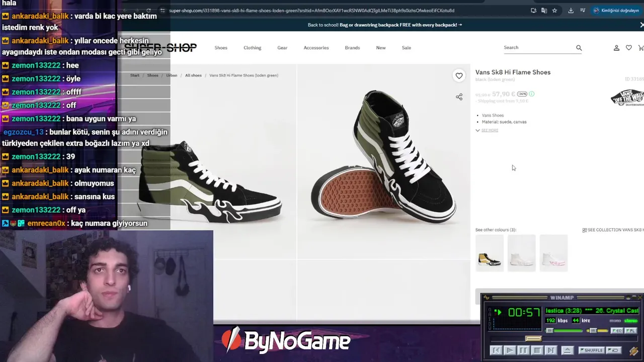Open the Sale menu item
Screen dimensions: 644x362
pyautogui.click(x=407, y=48)
